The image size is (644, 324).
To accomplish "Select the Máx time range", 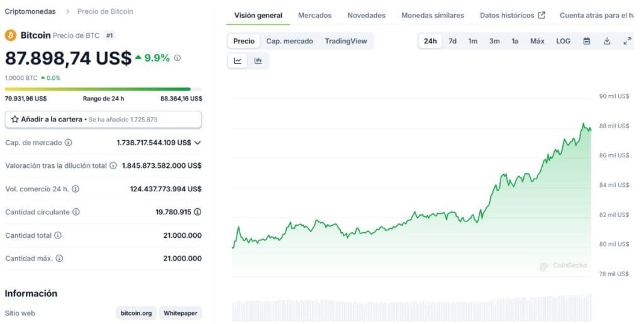I will coord(537,41).
